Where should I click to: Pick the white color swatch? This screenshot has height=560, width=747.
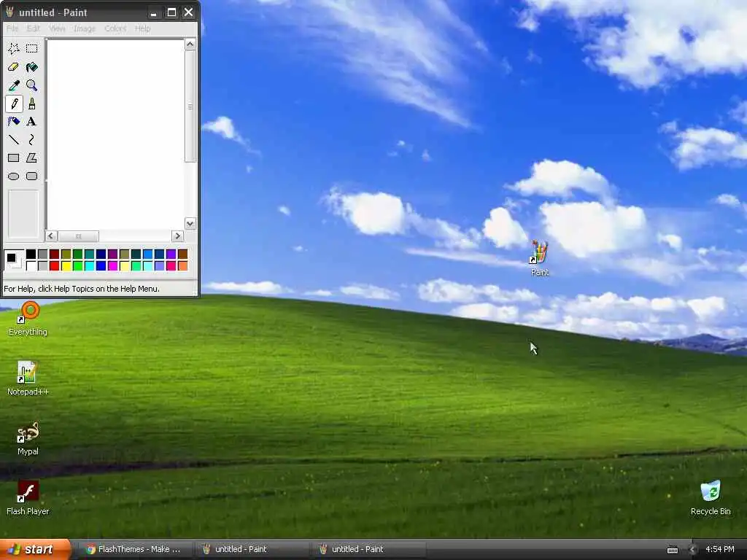31,265
